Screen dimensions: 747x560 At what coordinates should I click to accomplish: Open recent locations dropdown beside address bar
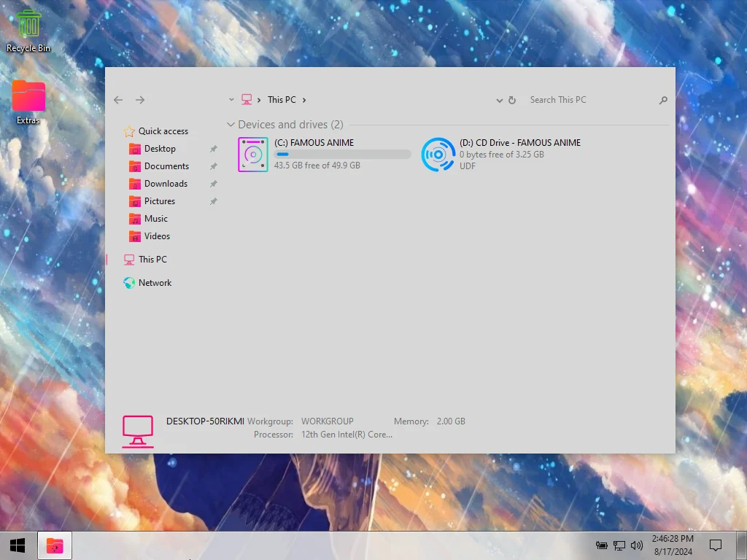pos(231,99)
